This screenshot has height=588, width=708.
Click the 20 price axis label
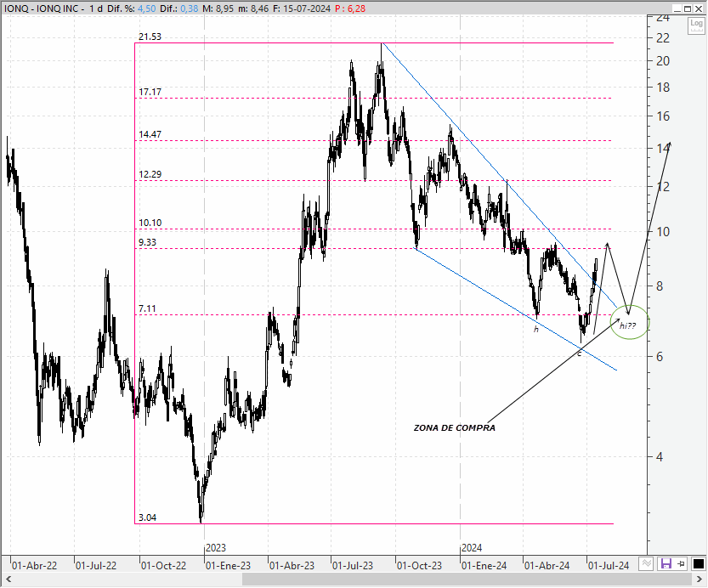coord(663,61)
